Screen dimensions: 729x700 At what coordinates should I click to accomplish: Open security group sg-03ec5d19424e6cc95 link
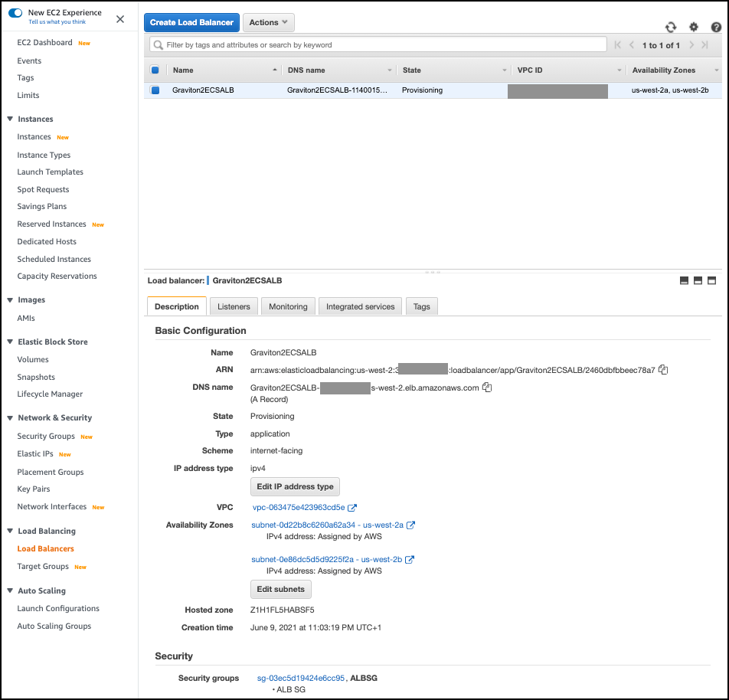coord(301,678)
